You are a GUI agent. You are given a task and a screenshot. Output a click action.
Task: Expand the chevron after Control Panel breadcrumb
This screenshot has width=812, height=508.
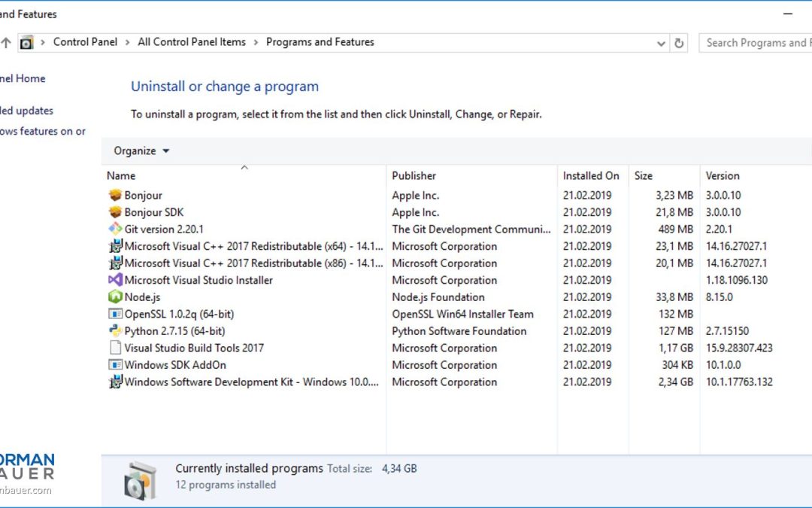(x=127, y=42)
